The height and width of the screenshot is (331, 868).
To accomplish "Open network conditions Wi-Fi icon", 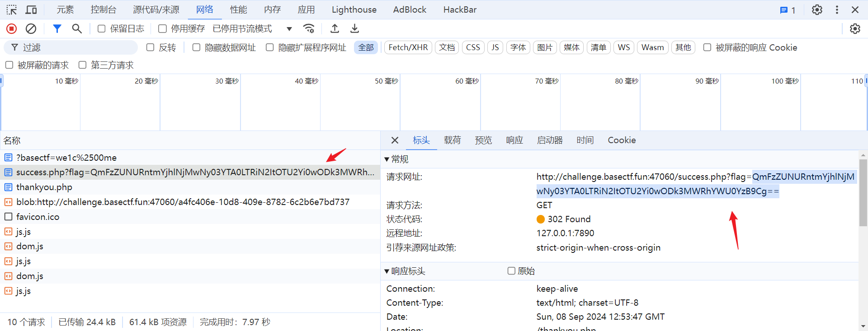I will coord(309,29).
